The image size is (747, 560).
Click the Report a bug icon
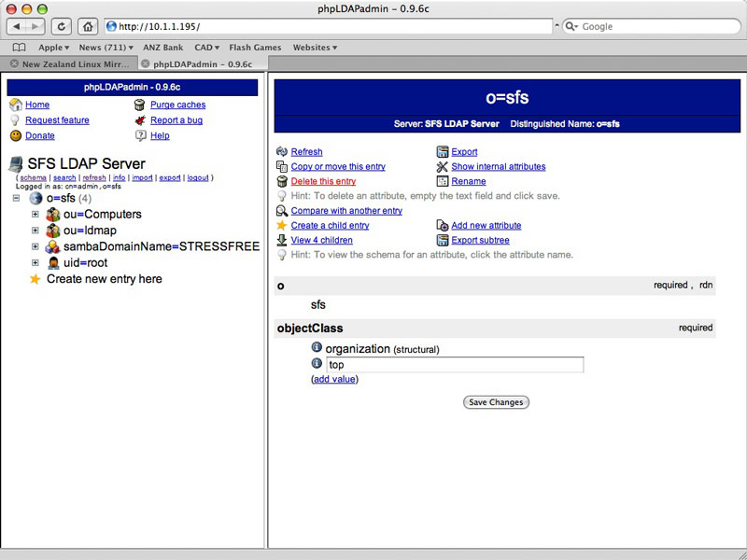[x=140, y=120]
